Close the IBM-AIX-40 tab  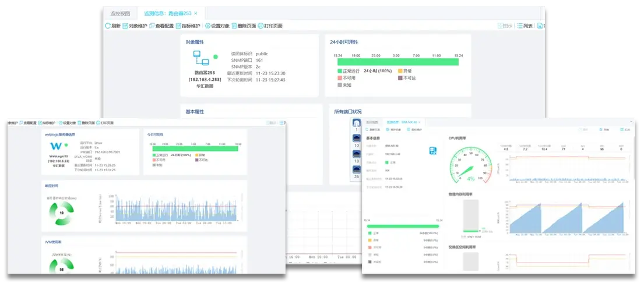(x=420, y=122)
